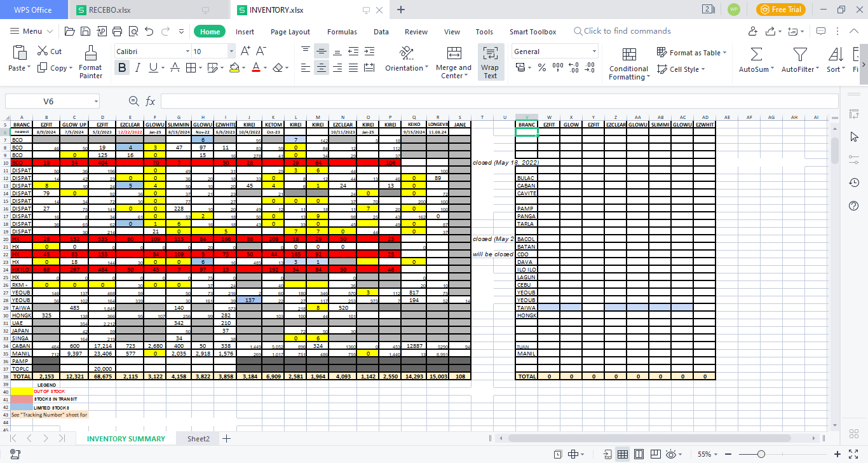
Task: Open the Insert ribbon tab
Action: 245,32
